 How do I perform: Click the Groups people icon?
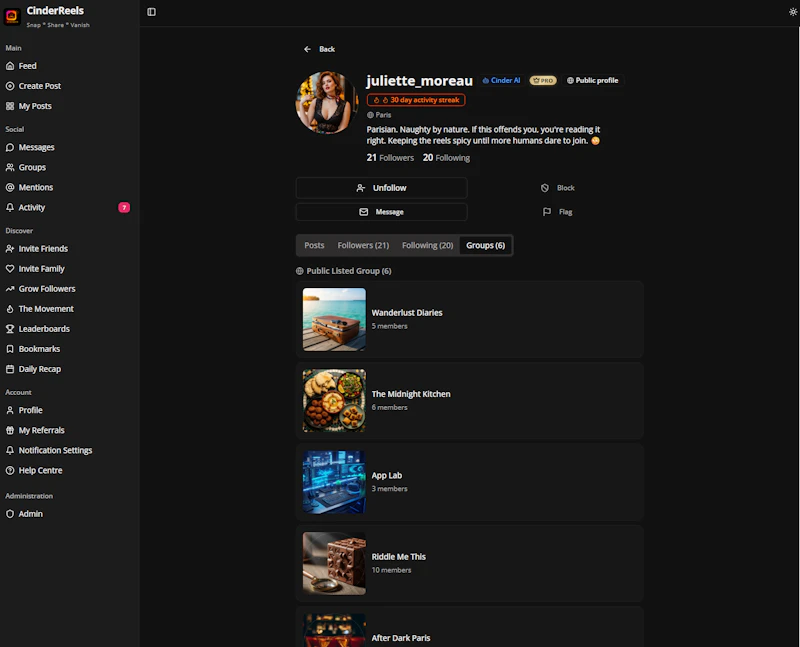(10, 167)
